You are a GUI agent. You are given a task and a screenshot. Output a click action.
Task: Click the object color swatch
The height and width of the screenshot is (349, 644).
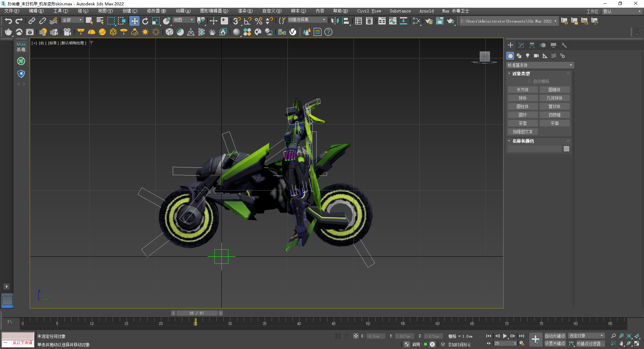tap(567, 149)
